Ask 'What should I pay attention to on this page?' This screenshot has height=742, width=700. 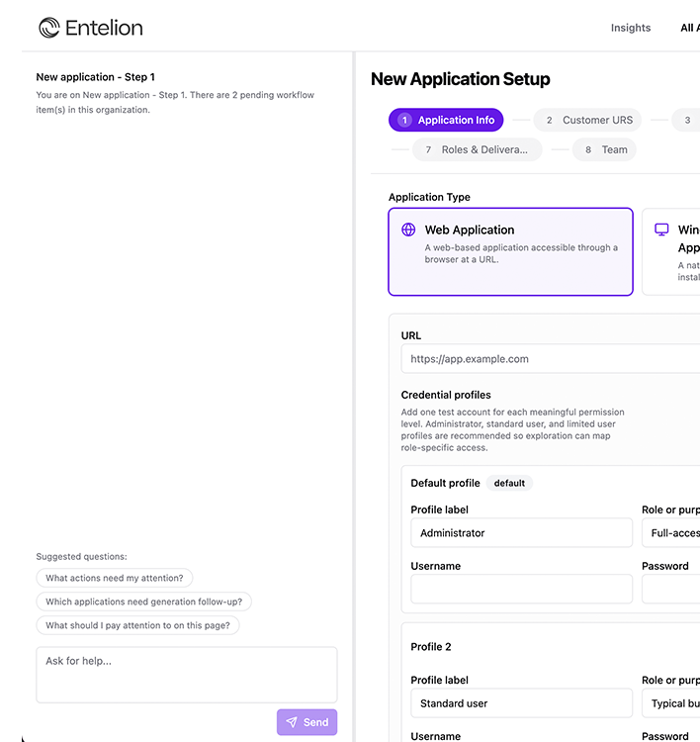click(137, 625)
